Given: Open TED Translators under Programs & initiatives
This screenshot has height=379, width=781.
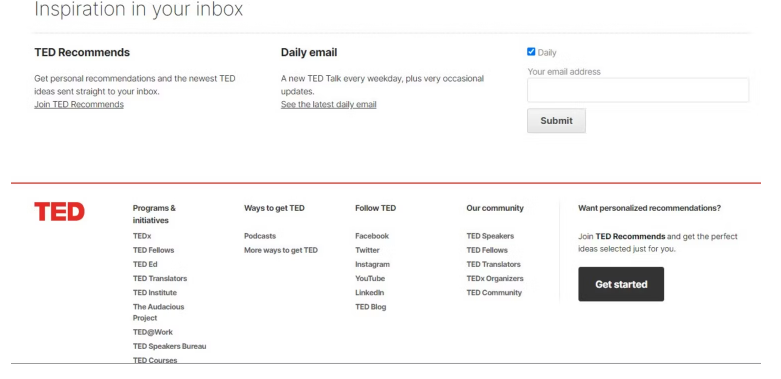Looking at the screenshot, I should pyautogui.click(x=160, y=278).
